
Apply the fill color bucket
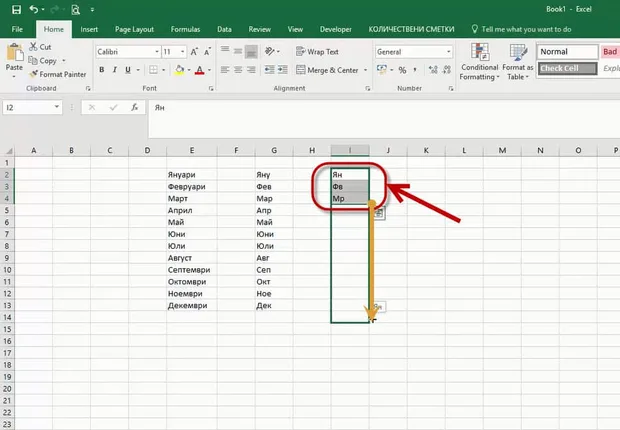tap(179, 70)
